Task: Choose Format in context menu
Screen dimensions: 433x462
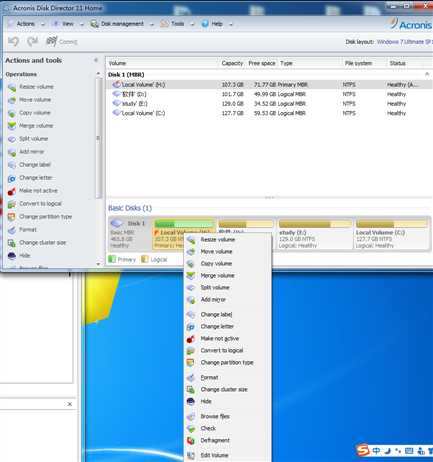Action: [228, 378]
